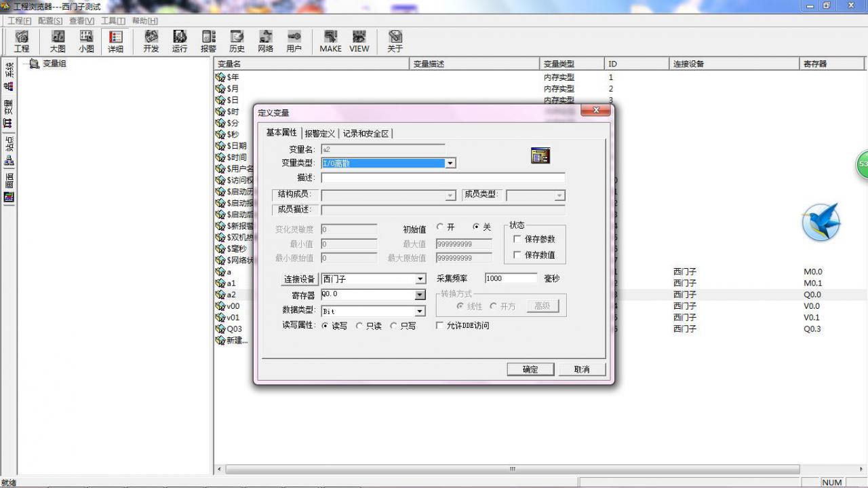Check 允许DDE访问 option
This screenshot has width=868, height=488.
click(x=440, y=326)
